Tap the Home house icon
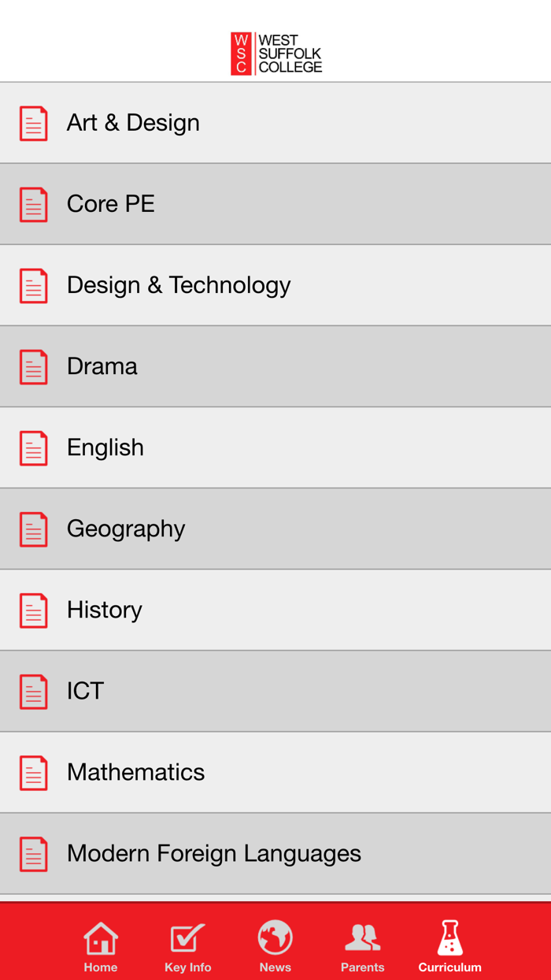 pos(101,937)
